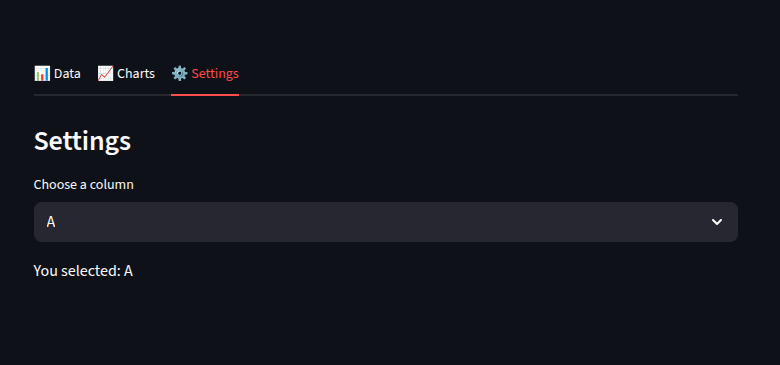Viewport: 780px width, 365px height.
Task: Click the Settings page heading
Action: coord(83,141)
